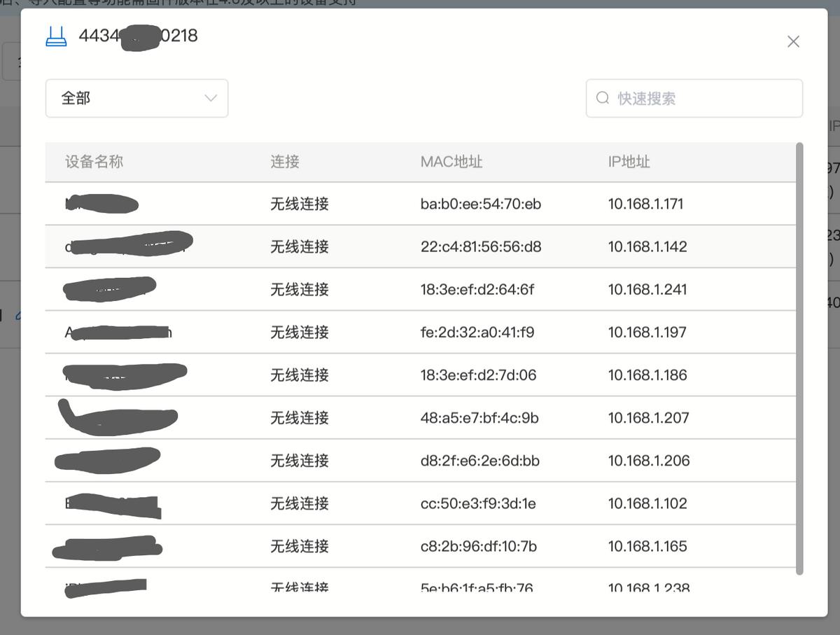
Task: Click 无线连接 on the fe:2d:32:a0:41:f9 row
Action: [298, 332]
